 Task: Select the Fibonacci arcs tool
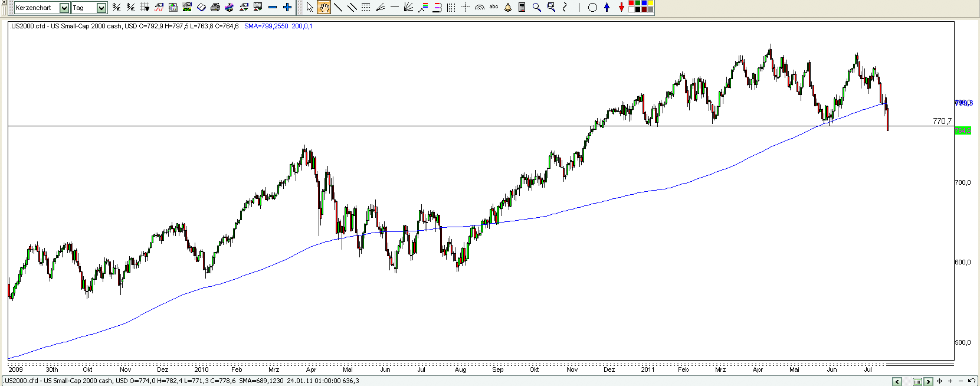pyautogui.click(x=480, y=8)
